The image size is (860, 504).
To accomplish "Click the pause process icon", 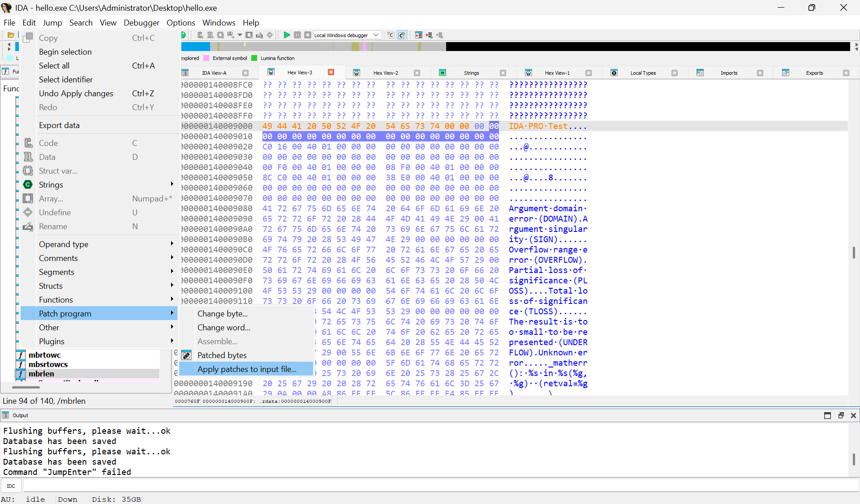I will (x=297, y=35).
